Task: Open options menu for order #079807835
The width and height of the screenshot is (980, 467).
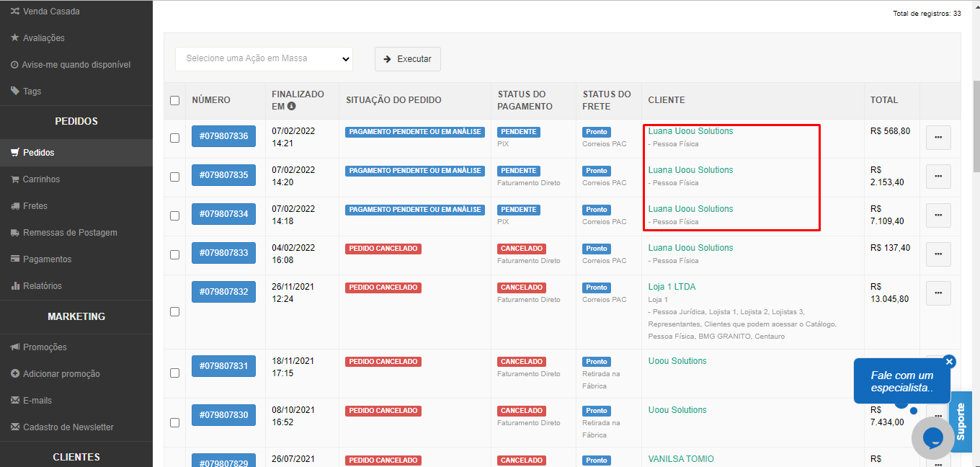Action: (x=938, y=177)
